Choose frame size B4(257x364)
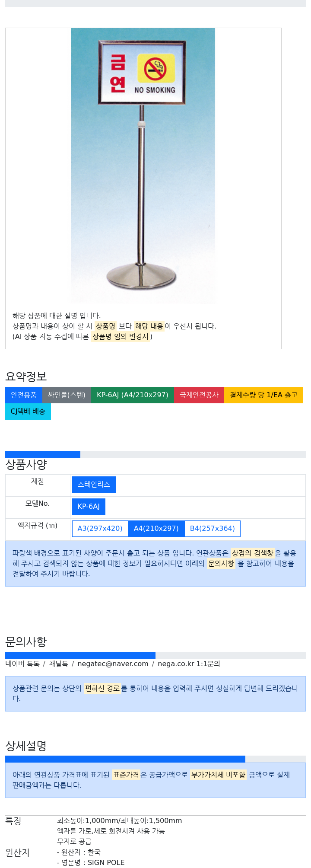The height and width of the screenshot is (868, 311). [x=213, y=529]
